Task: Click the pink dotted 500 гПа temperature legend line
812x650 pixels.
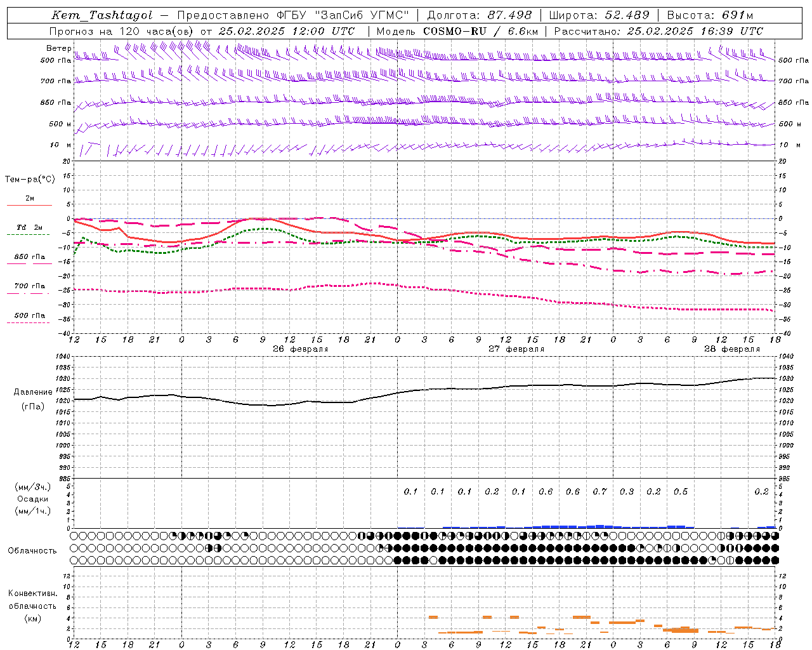Action: [28, 322]
